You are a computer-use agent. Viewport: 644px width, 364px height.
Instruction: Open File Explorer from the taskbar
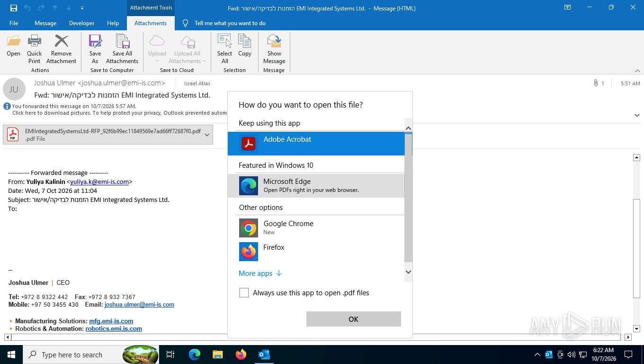(x=217, y=354)
